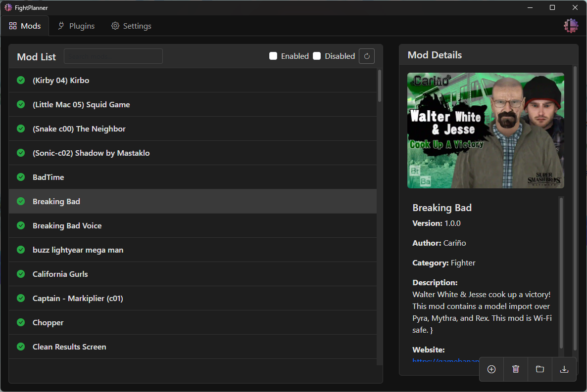Select the Breaking Bad Voice mod name
Screen dimensions: 587x392
coord(67,225)
